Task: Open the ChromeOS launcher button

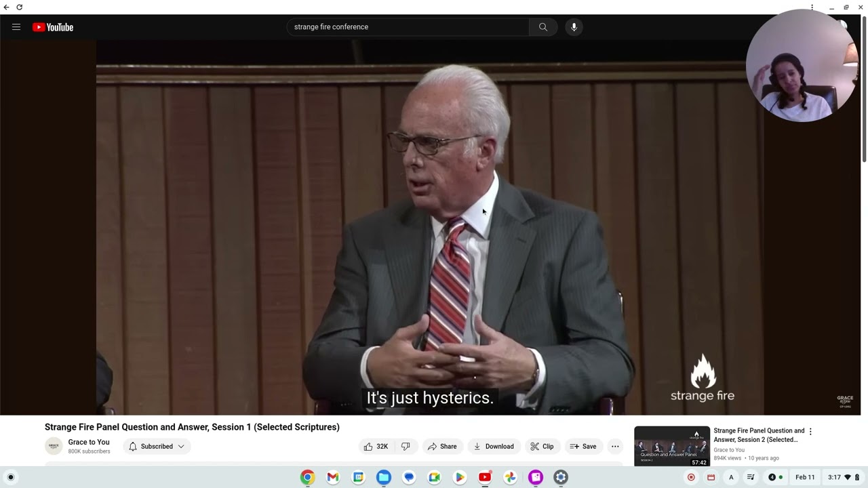Action: click(10, 477)
